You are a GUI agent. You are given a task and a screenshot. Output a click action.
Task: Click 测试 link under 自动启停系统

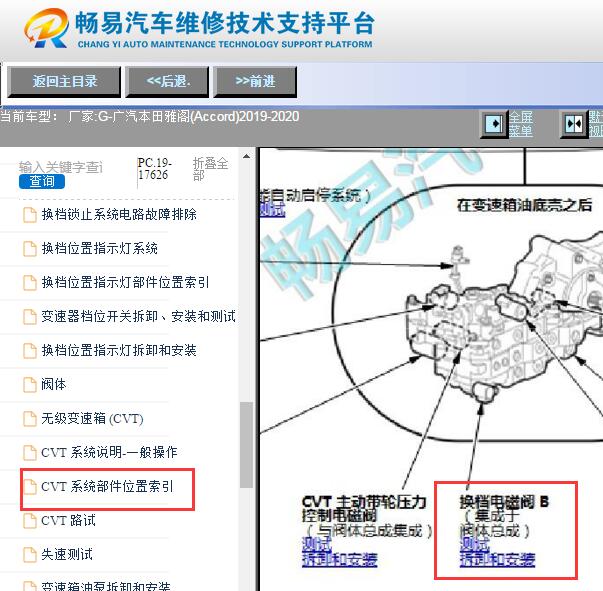click(x=273, y=210)
